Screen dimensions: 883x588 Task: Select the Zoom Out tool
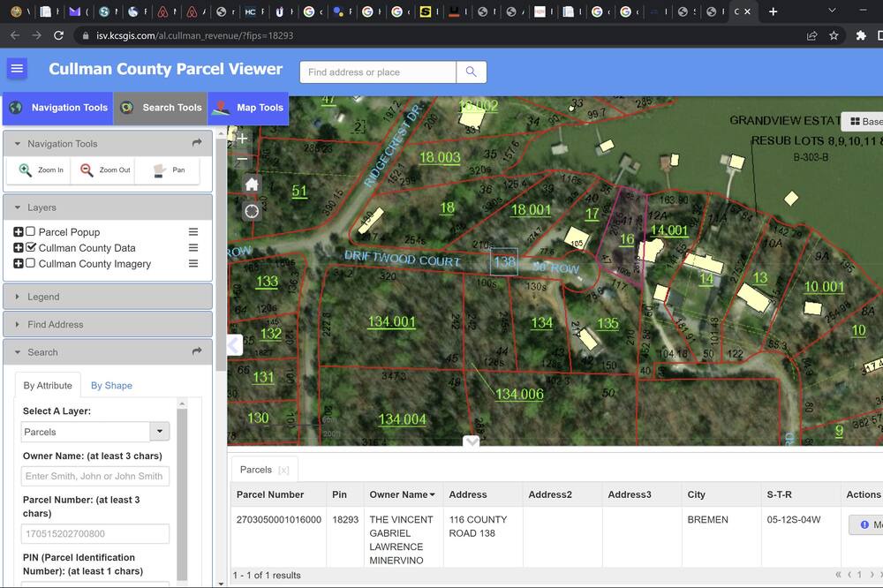(105, 170)
